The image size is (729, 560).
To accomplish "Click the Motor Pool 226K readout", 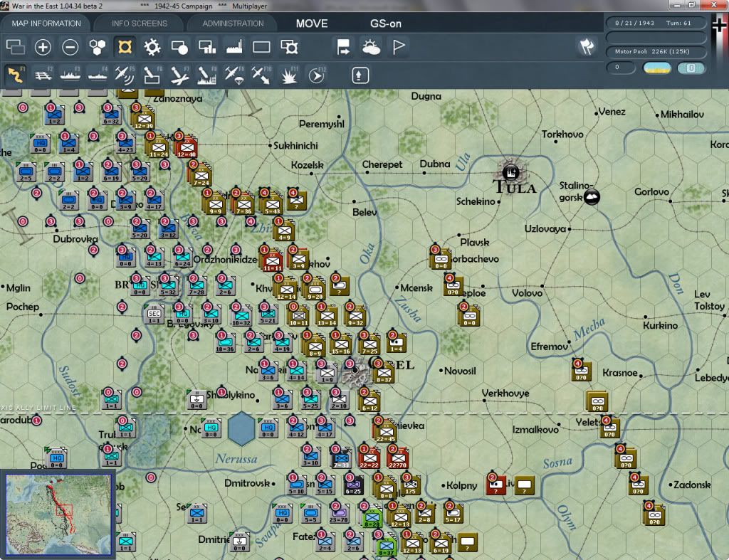I will click(x=656, y=51).
